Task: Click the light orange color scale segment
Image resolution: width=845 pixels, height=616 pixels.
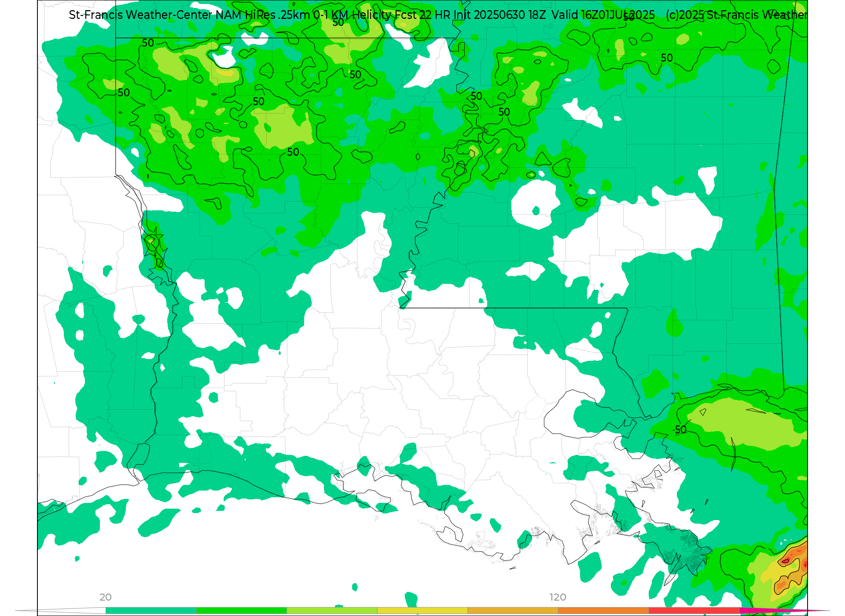Action: [x=513, y=611]
